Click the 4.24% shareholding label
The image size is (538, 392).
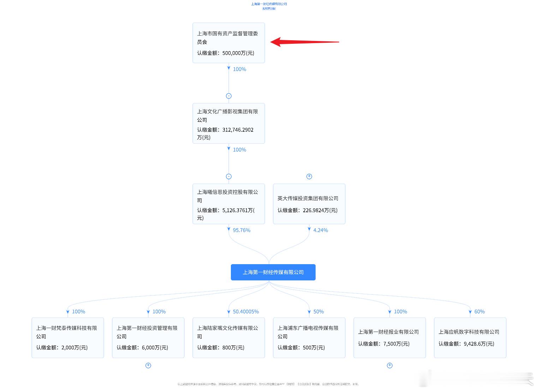(x=321, y=230)
